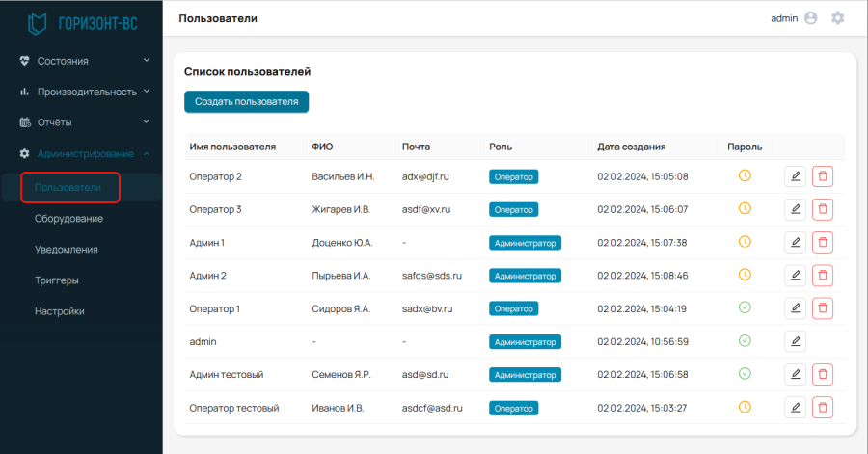Open the settings gear in the header
The width and height of the screenshot is (868, 454).
tap(838, 18)
